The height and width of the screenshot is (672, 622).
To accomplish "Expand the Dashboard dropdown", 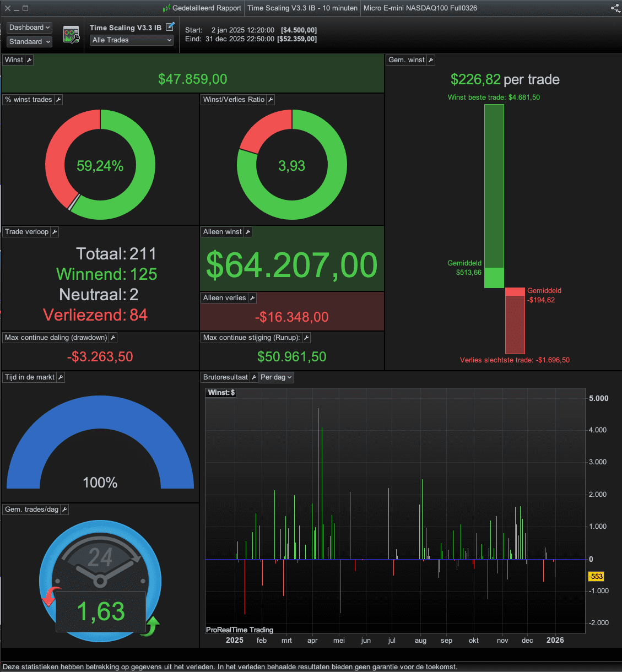I will [30, 28].
